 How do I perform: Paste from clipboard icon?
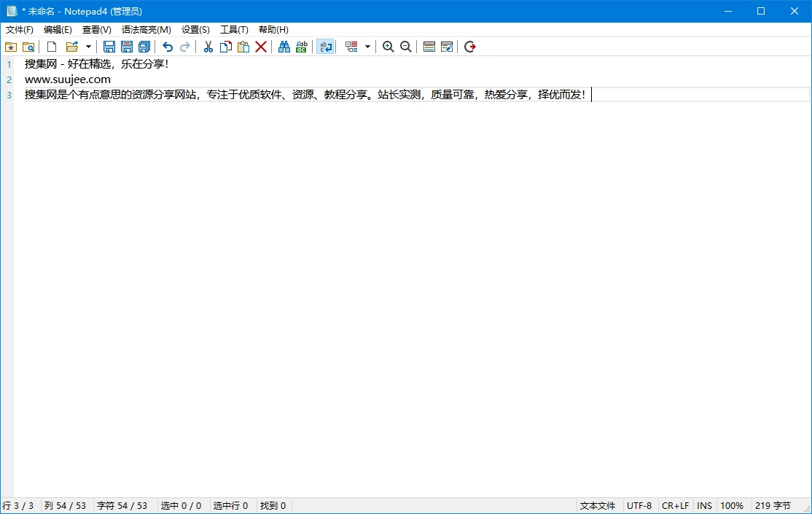pyautogui.click(x=243, y=47)
